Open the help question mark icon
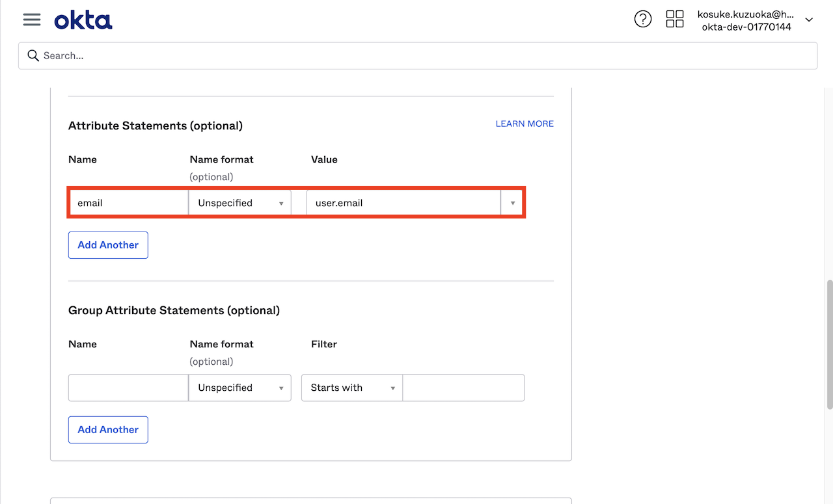The height and width of the screenshot is (504, 833). [x=643, y=20]
